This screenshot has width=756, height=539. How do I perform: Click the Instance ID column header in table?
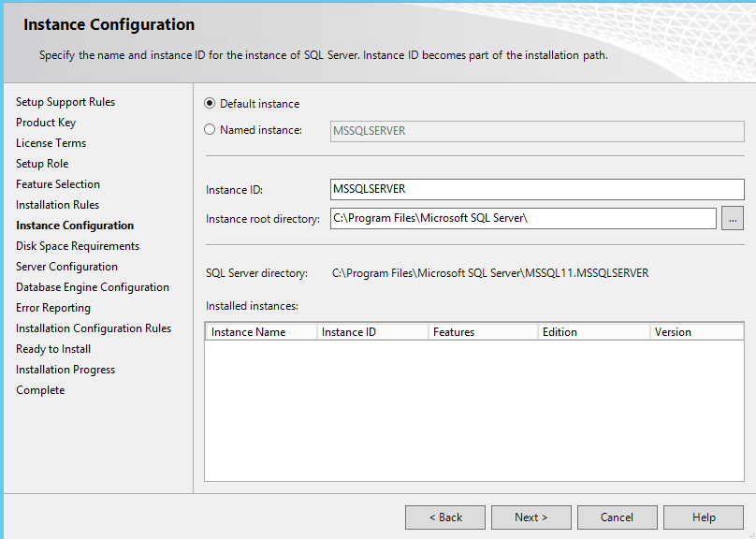tap(372, 332)
